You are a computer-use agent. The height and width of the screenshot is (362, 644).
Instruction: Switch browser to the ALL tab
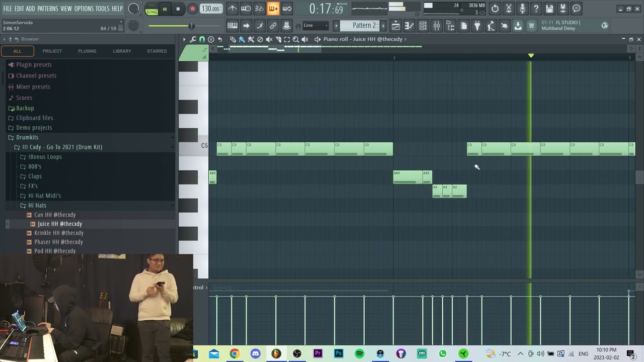point(18,51)
